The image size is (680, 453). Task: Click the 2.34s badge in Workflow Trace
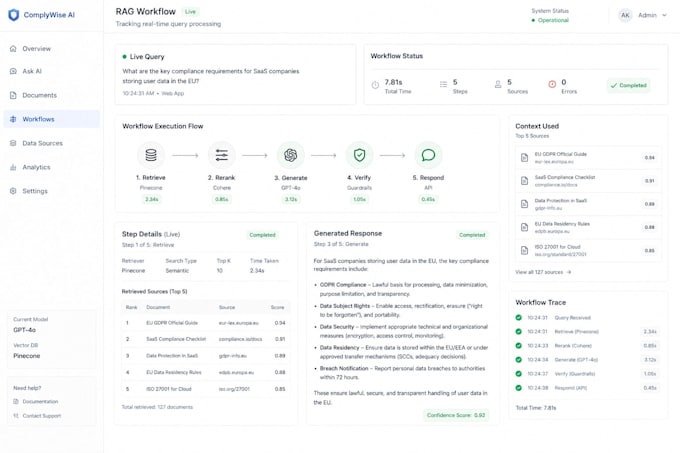click(650, 332)
